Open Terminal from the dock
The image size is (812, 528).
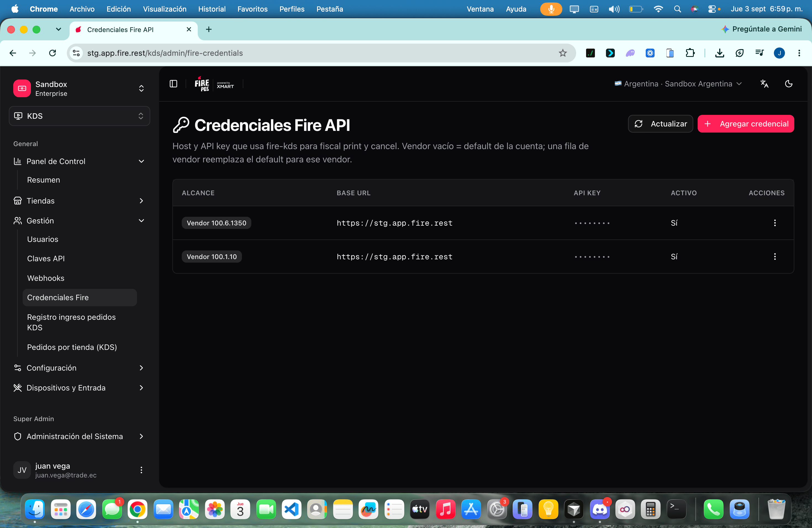point(676,509)
